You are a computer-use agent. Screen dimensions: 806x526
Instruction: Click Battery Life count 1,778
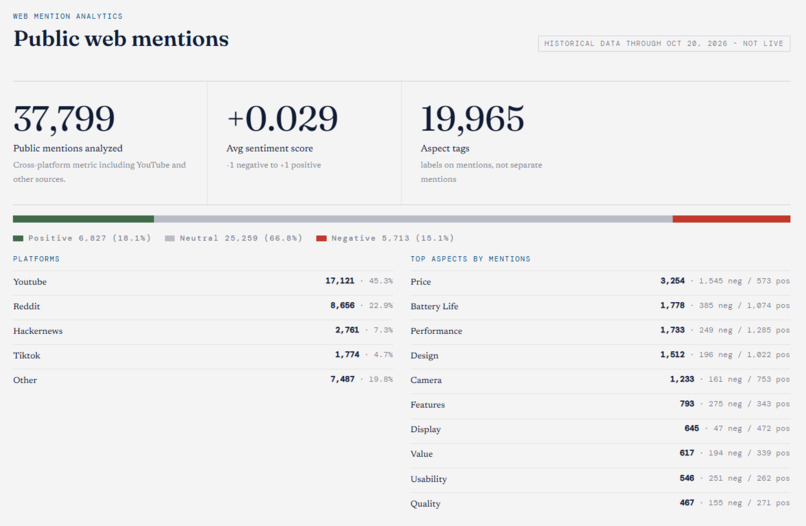click(672, 305)
